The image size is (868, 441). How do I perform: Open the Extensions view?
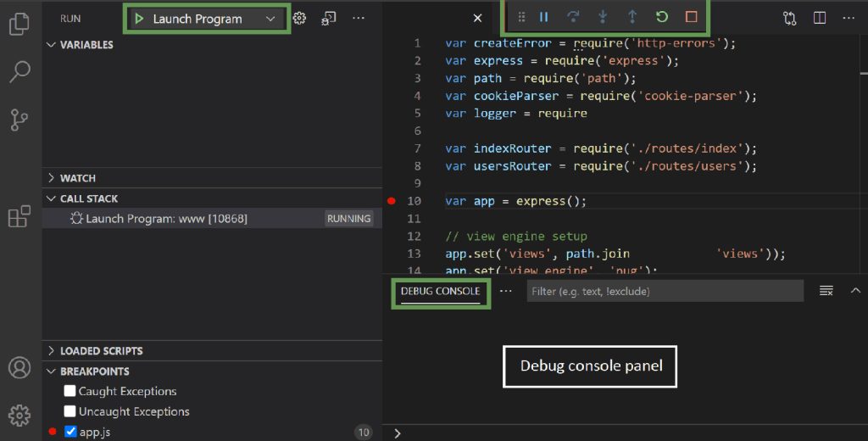click(19, 216)
